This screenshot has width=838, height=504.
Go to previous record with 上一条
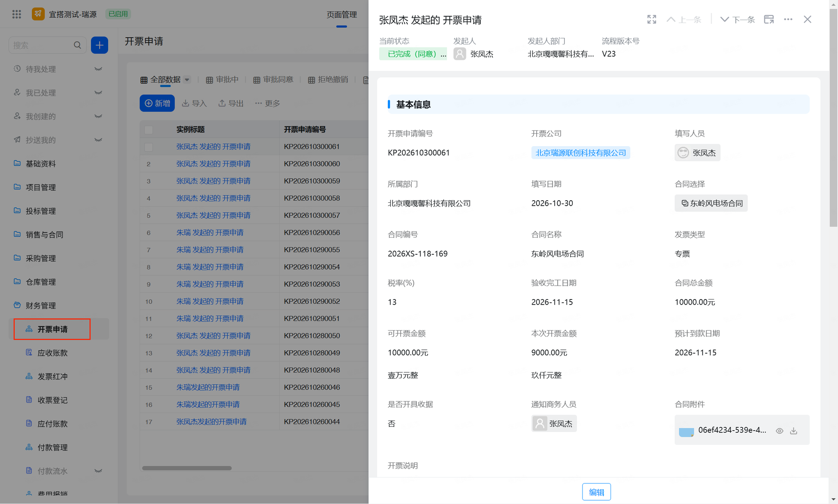pyautogui.click(x=684, y=19)
